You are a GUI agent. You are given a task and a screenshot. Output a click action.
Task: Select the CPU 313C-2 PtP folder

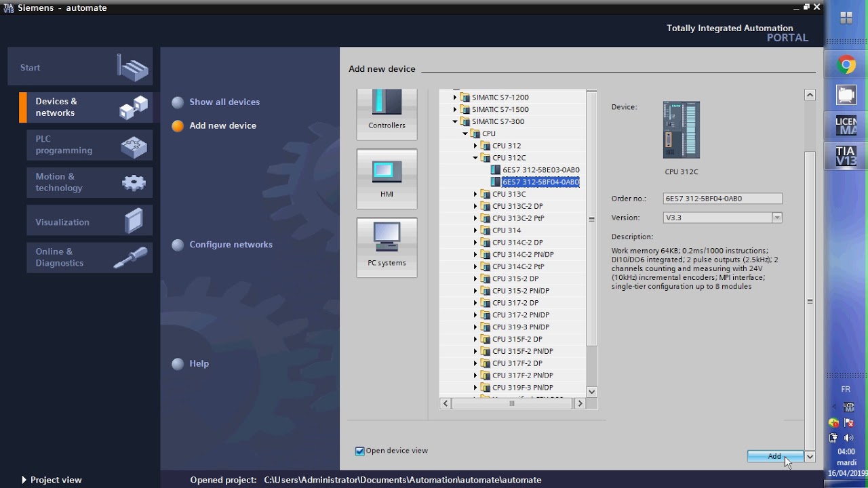(x=518, y=218)
